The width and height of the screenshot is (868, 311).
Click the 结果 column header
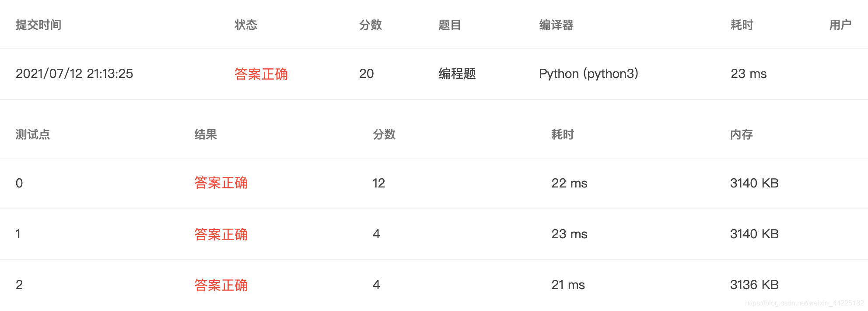click(x=206, y=134)
